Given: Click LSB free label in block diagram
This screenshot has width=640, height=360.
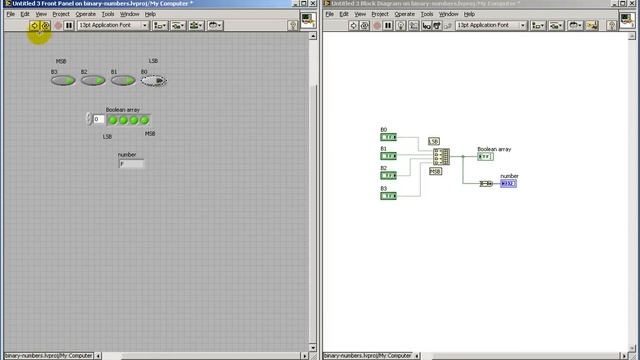Looking at the screenshot, I should pyautogui.click(x=434, y=141).
